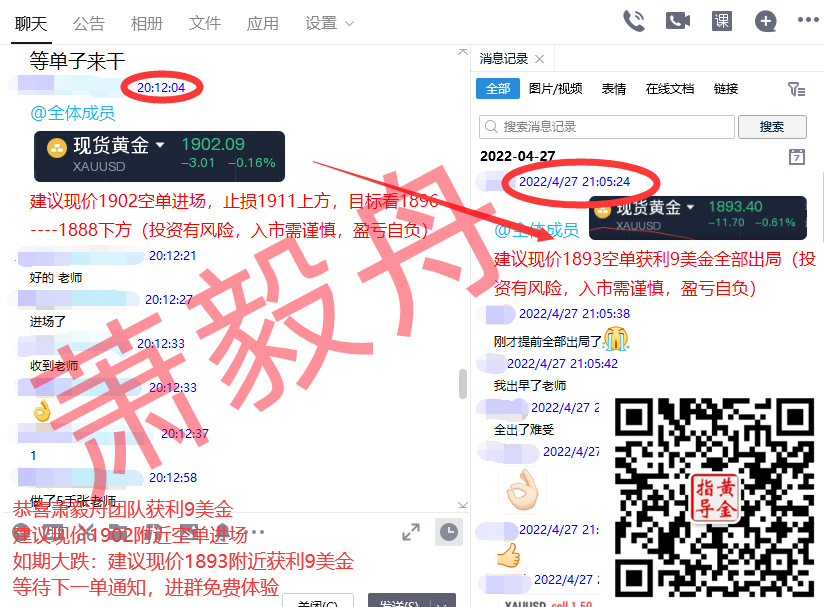This screenshot has width=824, height=607.
Task: Expand the chat input area
Action: point(410,532)
